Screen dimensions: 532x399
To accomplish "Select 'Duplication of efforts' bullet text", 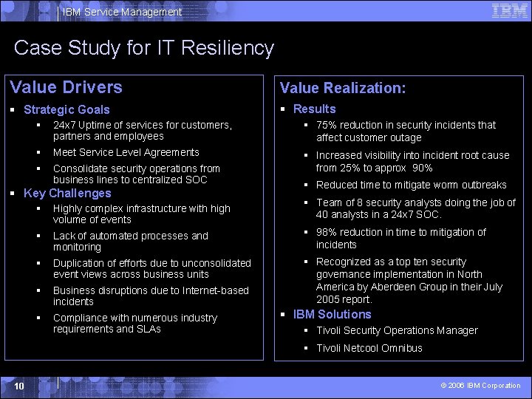I will [x=152, y=269].
